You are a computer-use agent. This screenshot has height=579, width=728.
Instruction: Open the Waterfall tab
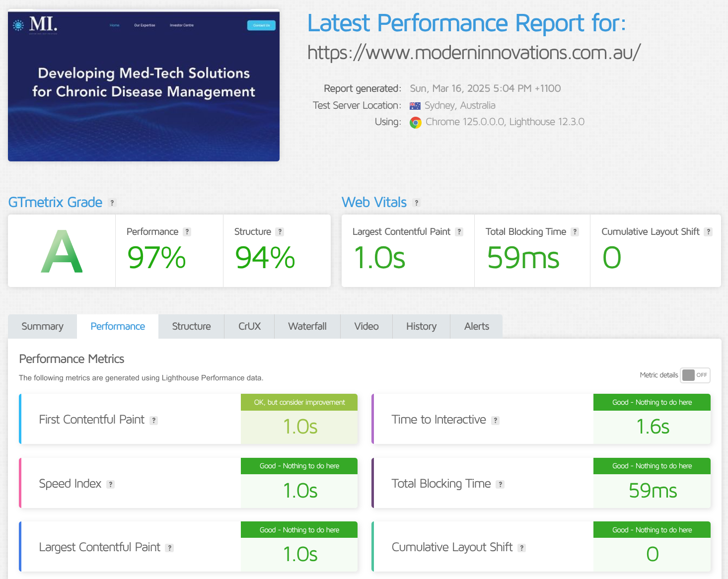(307, 326)
